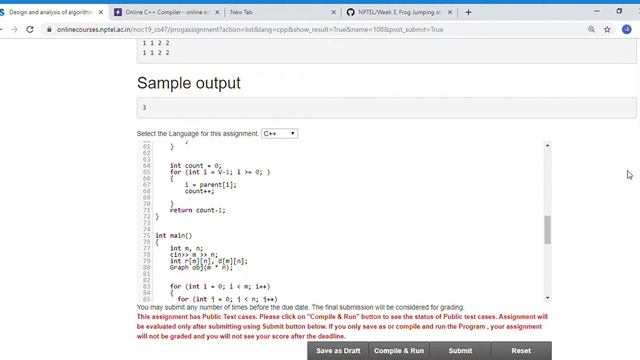The height and width of the screenshot is (360, 640).
Task: Click code line 'int count = 0;'
Action: (x=196, y=166)
